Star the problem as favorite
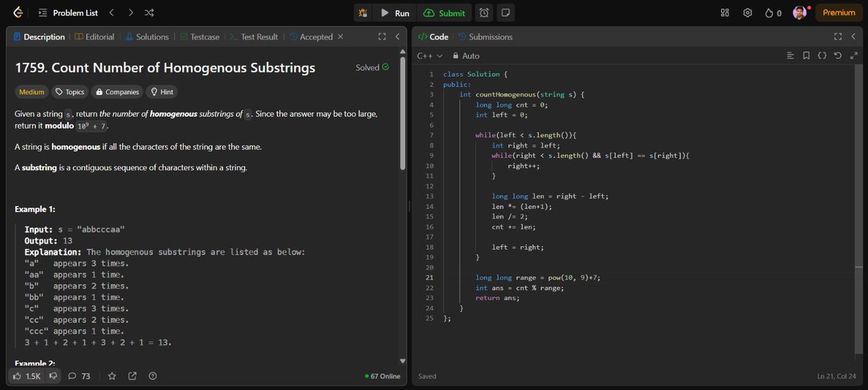 112,376
